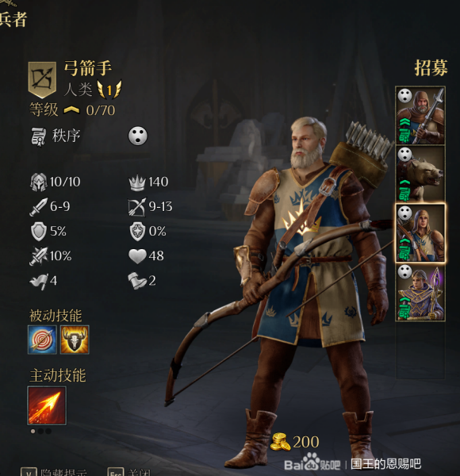Select the hooded archer recruit portrait
This screenshot has height=476, width=460.
tap(420, 233)
